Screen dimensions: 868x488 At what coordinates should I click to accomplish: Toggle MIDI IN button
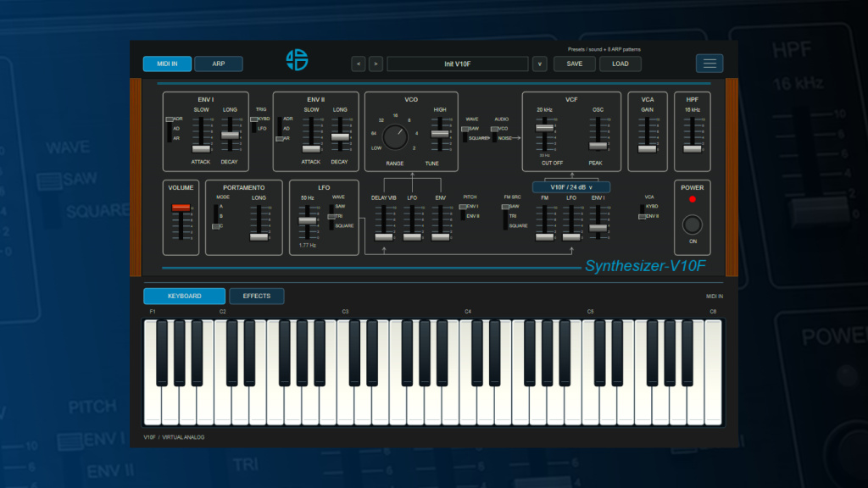click(x=167, y=64)
